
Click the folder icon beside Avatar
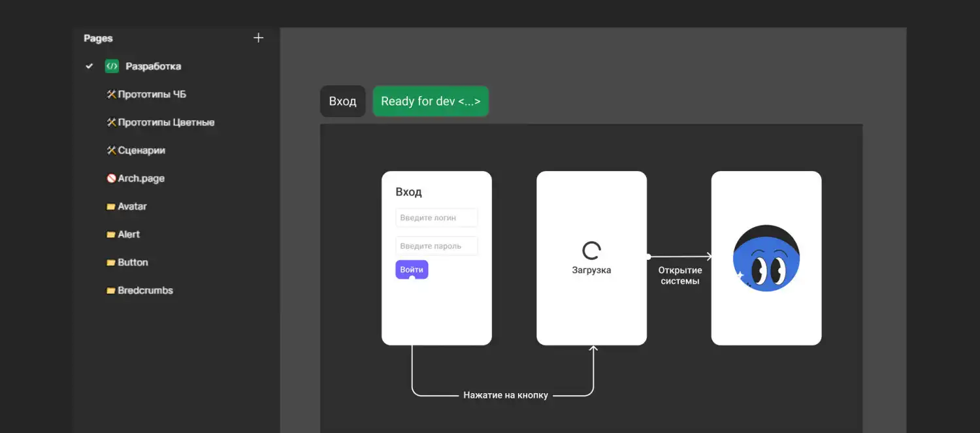tap(111, 206)
